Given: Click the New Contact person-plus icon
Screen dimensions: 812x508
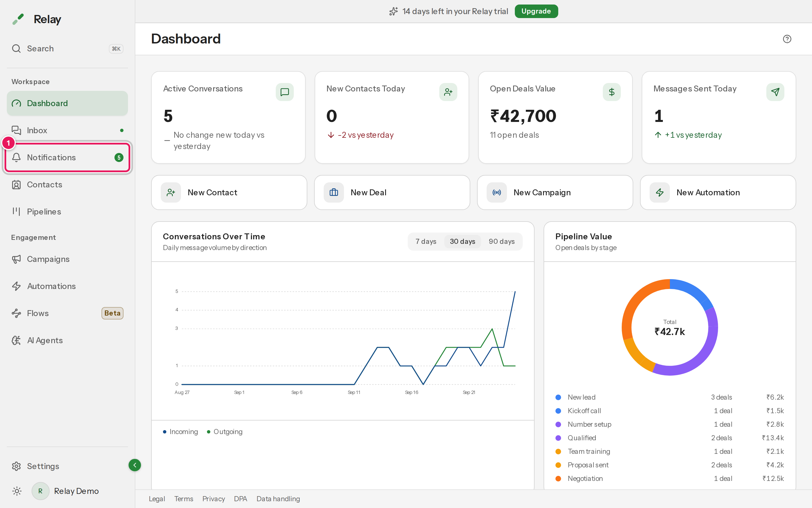Looking at the screenshot, I should click(171, 192).
